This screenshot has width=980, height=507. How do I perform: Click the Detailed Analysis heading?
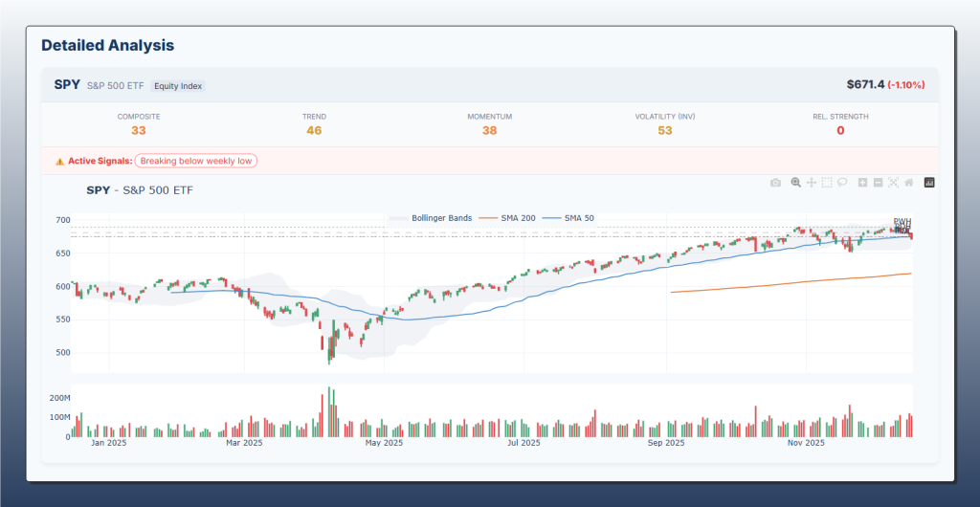[x=107, y=46]
